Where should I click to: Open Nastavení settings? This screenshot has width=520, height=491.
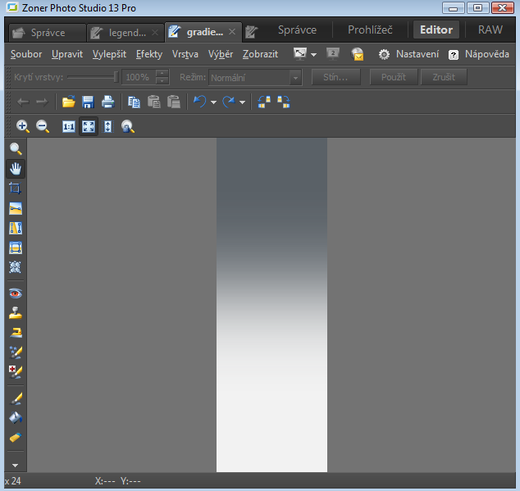tap(409, 54)
